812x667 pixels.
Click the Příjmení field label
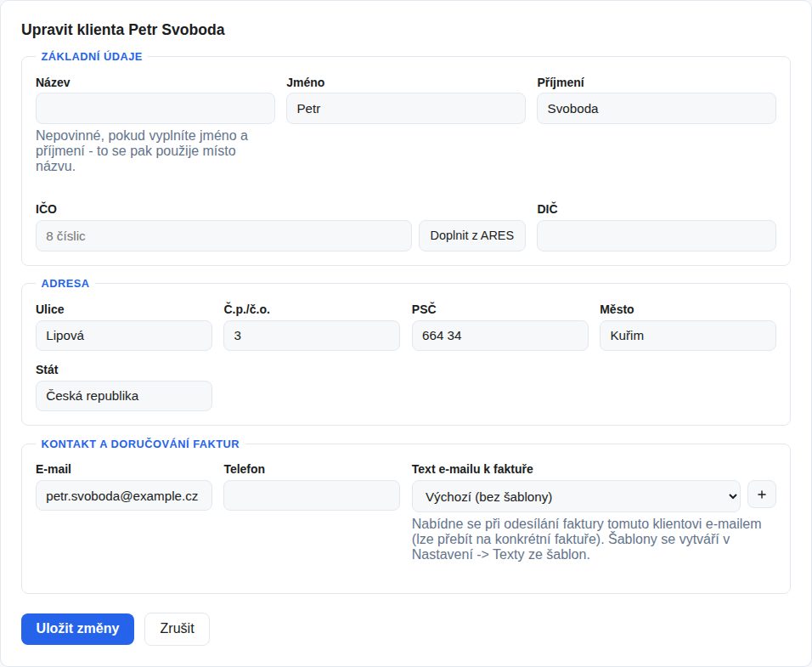[561, 82]
